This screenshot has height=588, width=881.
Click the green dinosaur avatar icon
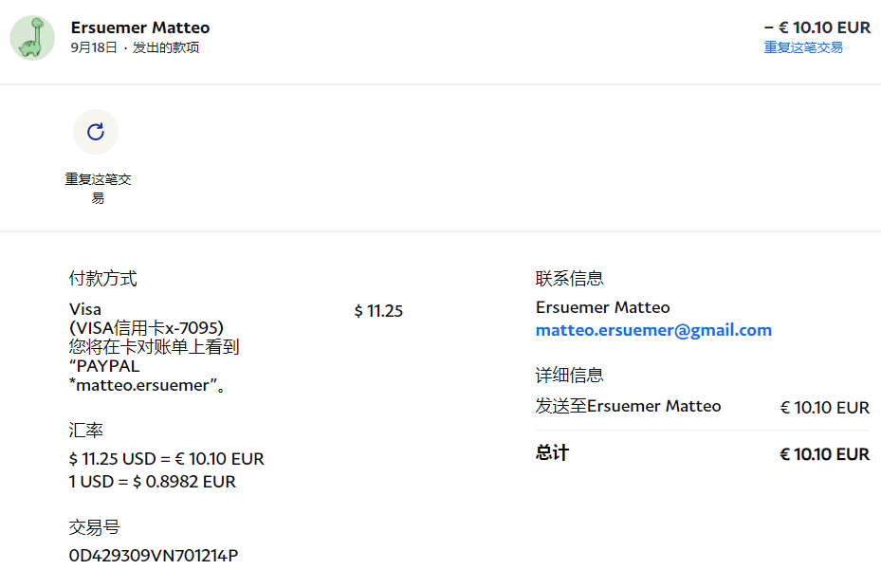tap(32, 38)
